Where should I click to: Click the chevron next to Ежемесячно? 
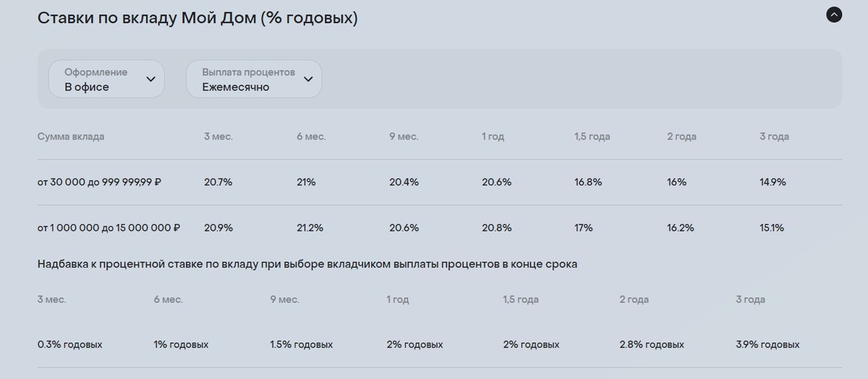(308, 79)
